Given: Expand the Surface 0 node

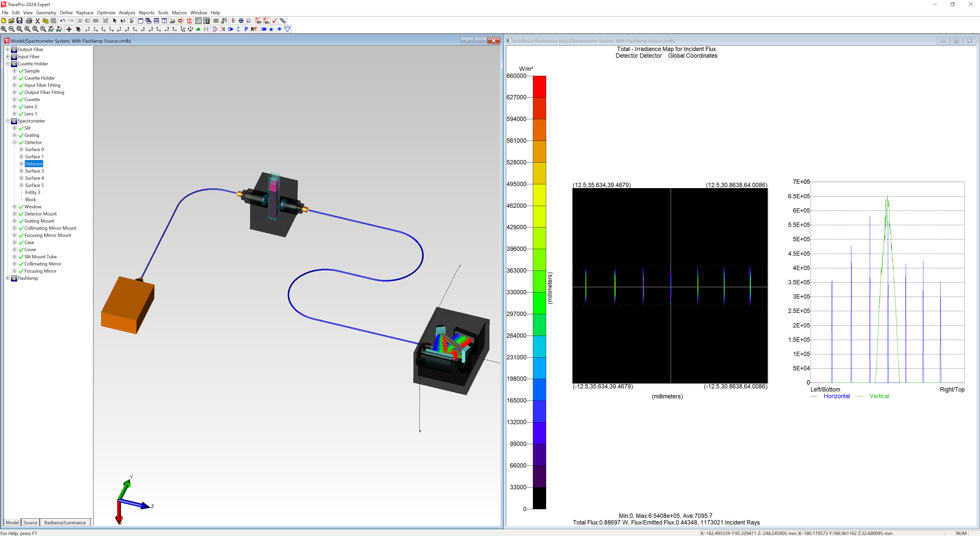Looking at the screenshot, I should point(21,149).
